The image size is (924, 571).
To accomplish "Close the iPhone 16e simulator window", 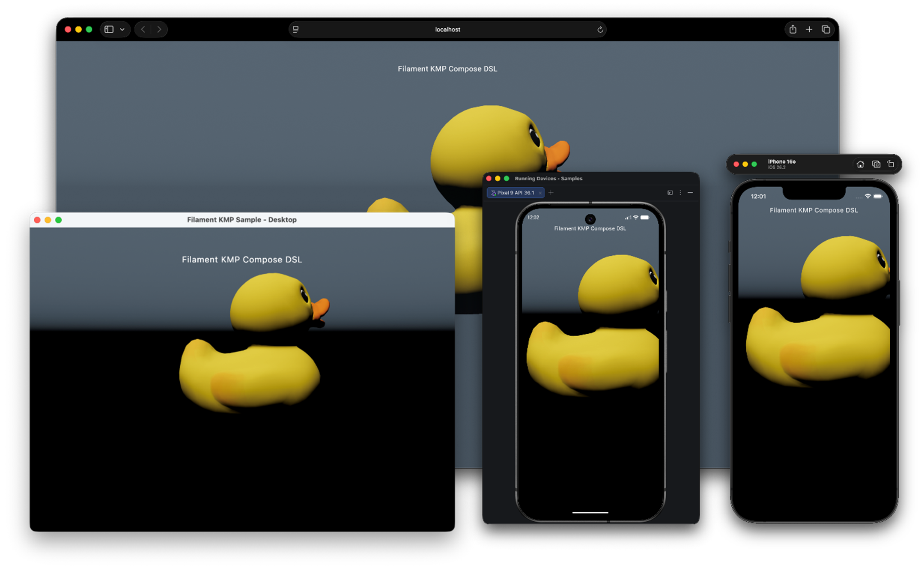I will click(x=736, y=164).
